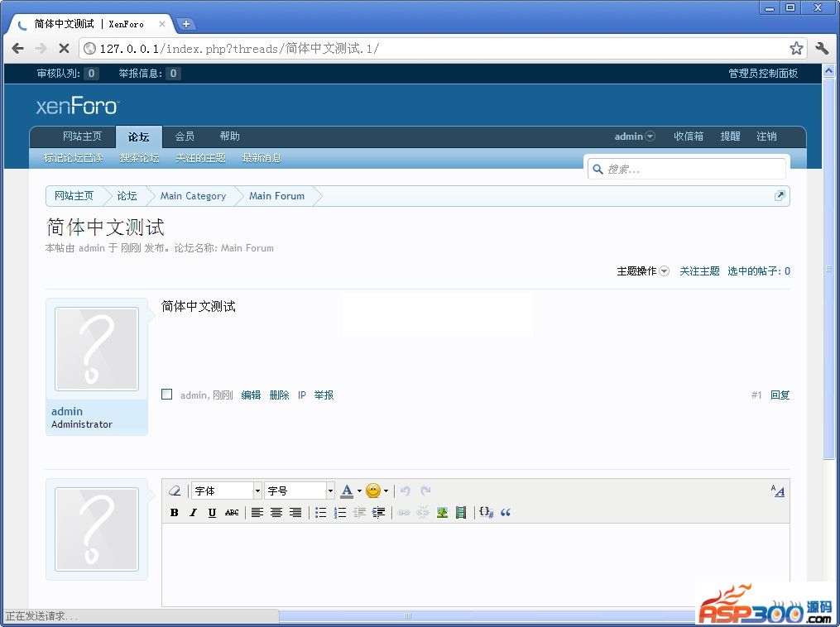This screenshot has width=840, height=627.
Task: Select the post checkbox next to admin
Action: point(166,395)
